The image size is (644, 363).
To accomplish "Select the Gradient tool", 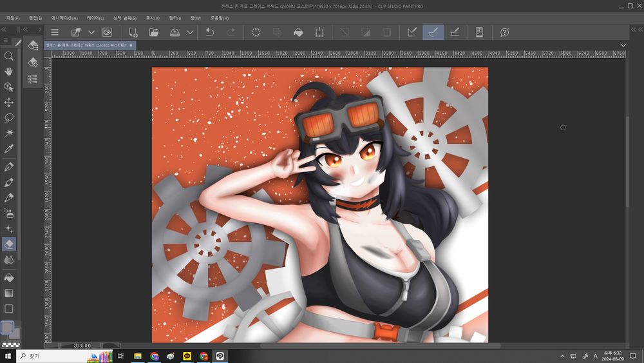I will pos(8,293).
